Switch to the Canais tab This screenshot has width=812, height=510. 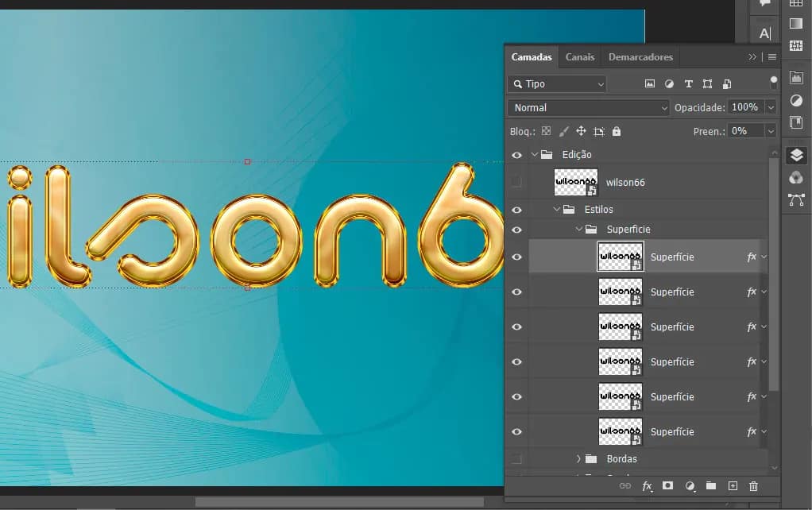click(x=580, y=57)
